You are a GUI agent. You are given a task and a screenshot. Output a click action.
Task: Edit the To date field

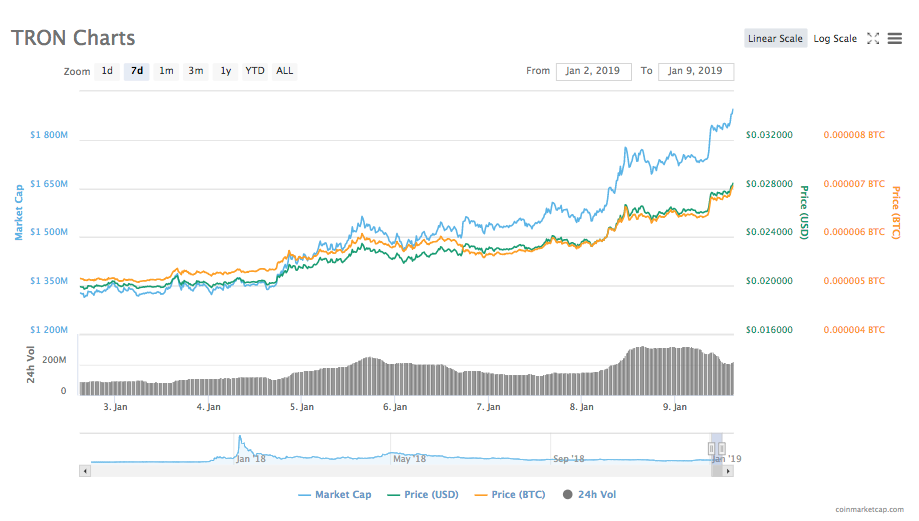point(696,71)
